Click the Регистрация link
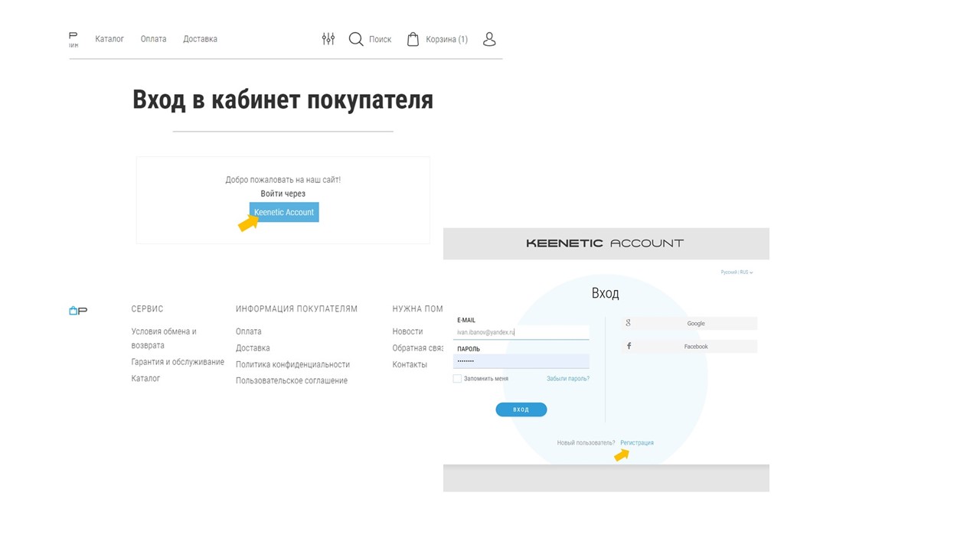 [x=636, y=442]
